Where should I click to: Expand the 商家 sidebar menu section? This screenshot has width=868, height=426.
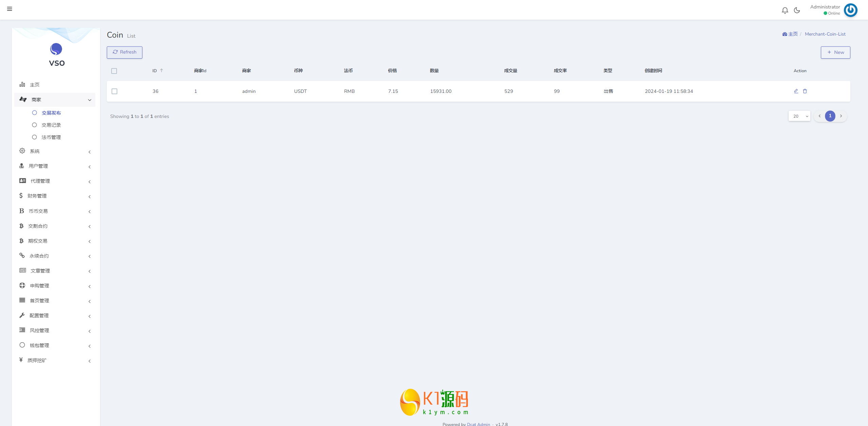click(55, 100)
